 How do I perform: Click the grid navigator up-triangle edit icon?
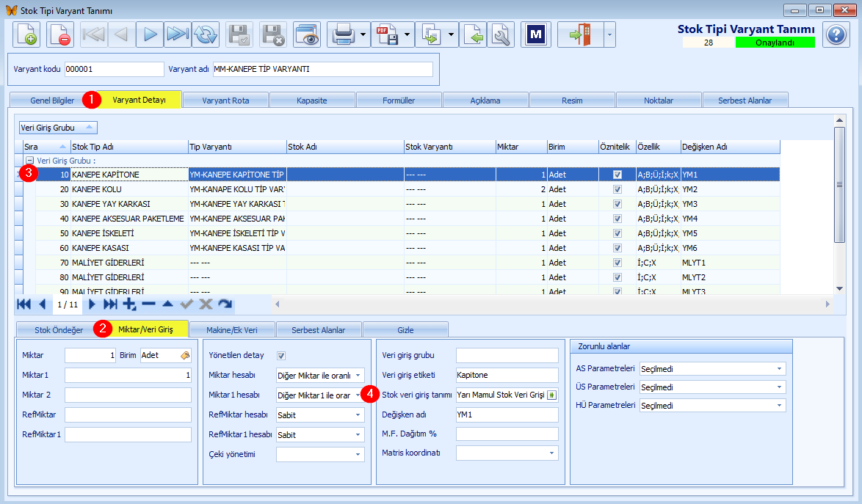point(167,304)
